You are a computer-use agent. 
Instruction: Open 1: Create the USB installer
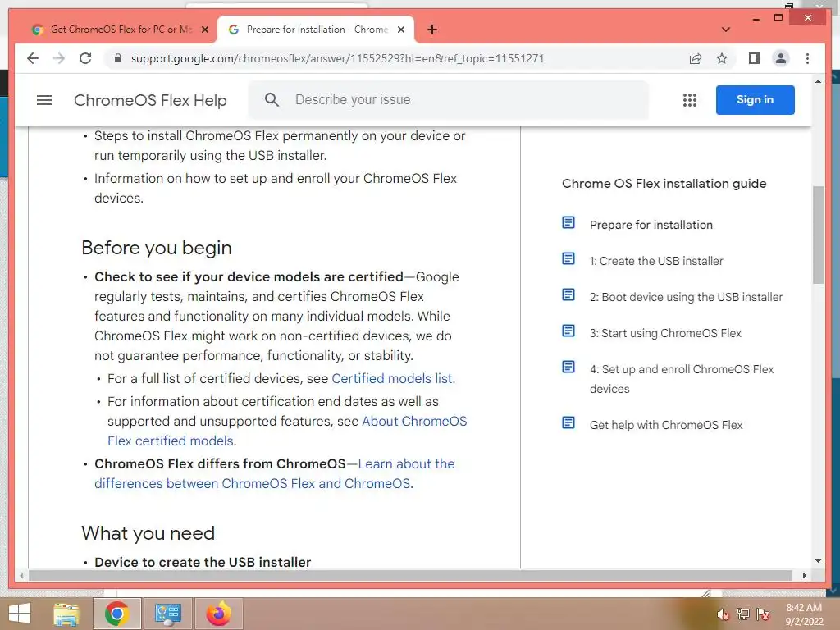pyautogui.click(x=656, y=261)
